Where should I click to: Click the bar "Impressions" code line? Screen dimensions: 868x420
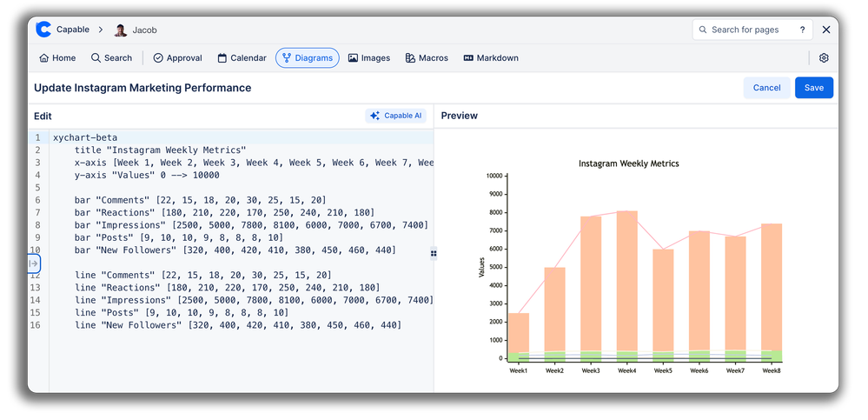(251, 225)
